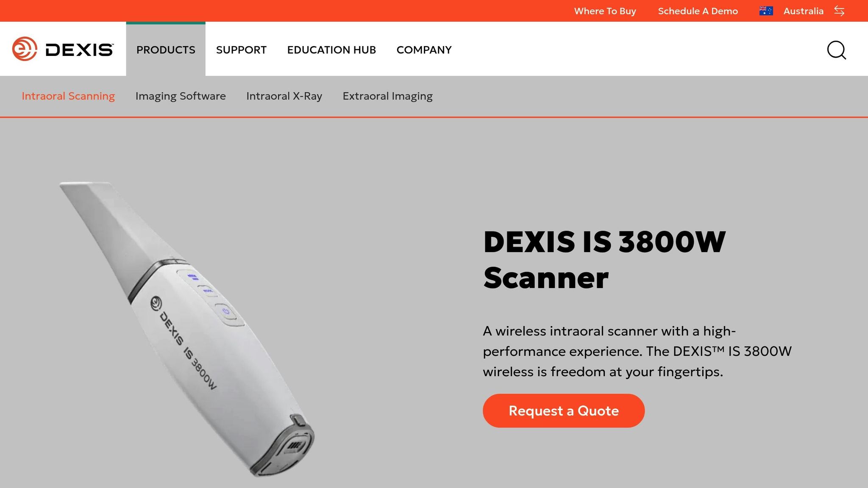This screenshot has height=488, width=868.
Task: Open the search magnifier icon
Action: [837, 50]
